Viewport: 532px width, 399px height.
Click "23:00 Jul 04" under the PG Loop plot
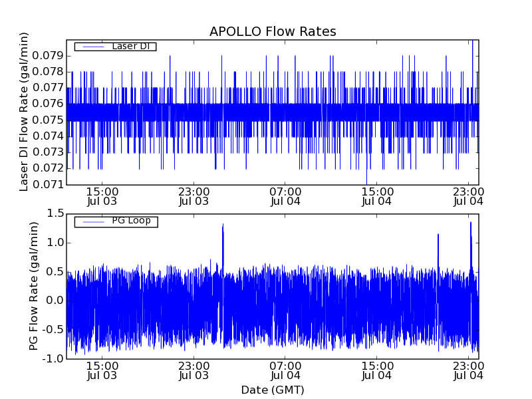(x=468, y=370)
